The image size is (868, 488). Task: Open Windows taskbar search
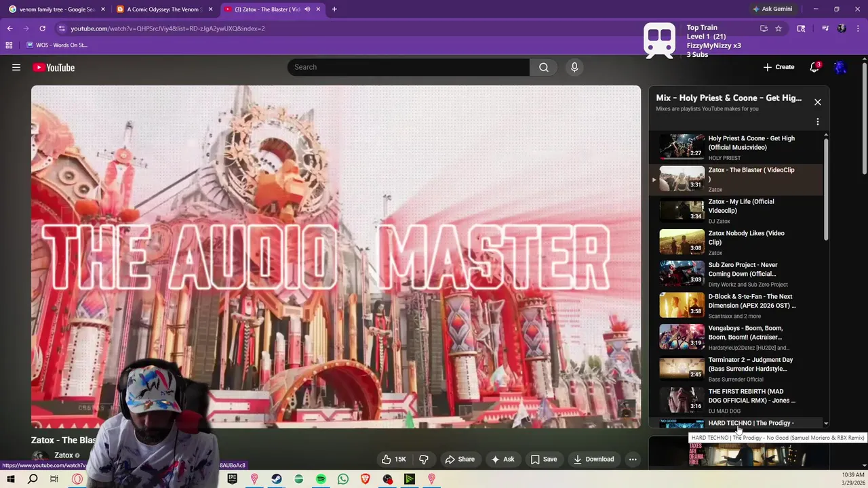tap(33, 479)
